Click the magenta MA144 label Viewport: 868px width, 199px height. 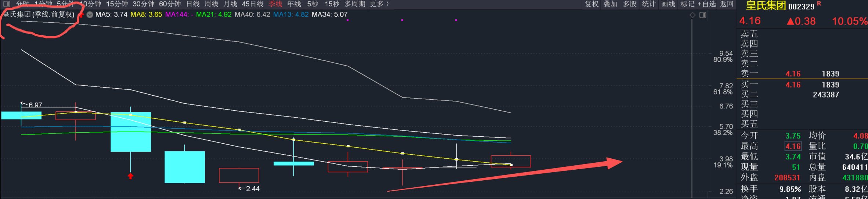coord(179,15)
